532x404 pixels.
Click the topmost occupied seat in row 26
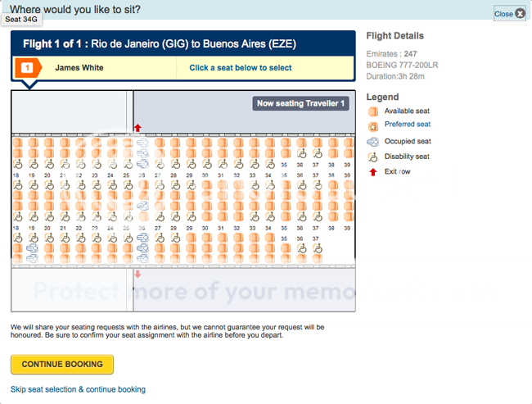point(142,143)
